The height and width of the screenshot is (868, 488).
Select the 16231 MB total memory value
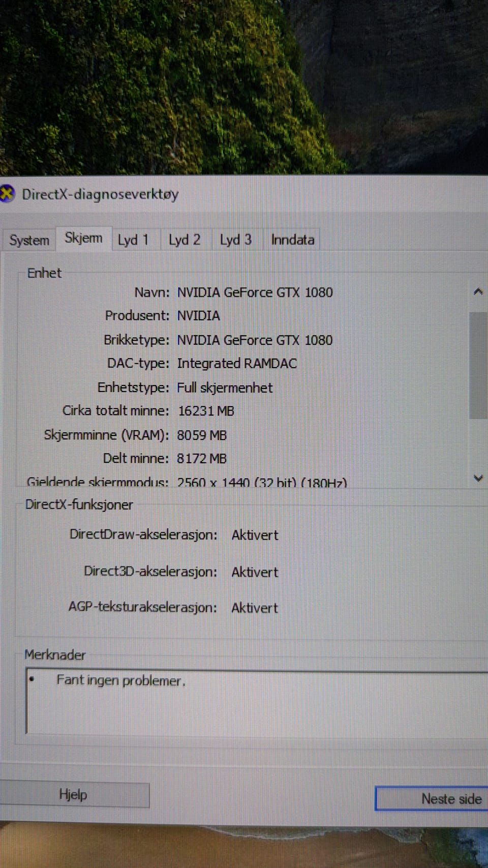coord(206,411)
